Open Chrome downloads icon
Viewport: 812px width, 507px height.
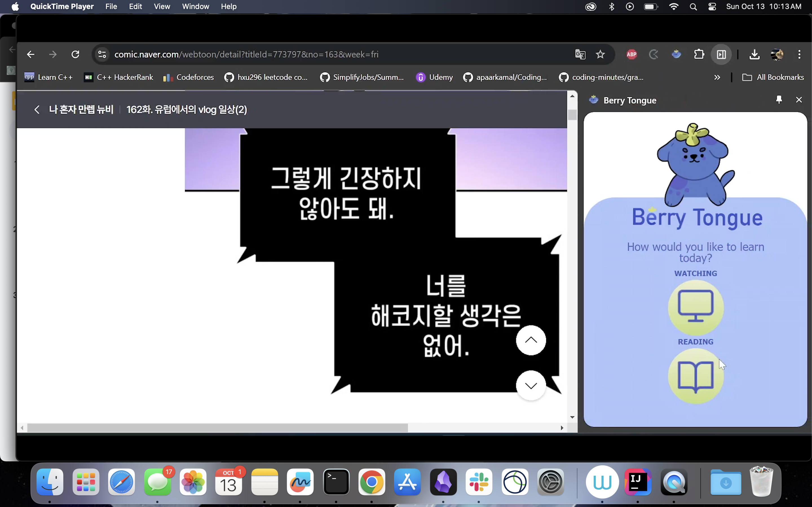(754, 54)
